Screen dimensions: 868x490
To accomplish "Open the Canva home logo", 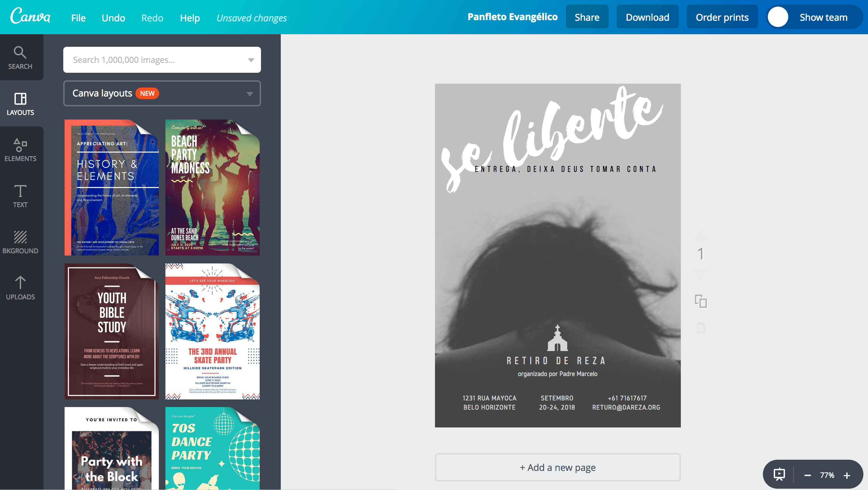I will 30,16.
